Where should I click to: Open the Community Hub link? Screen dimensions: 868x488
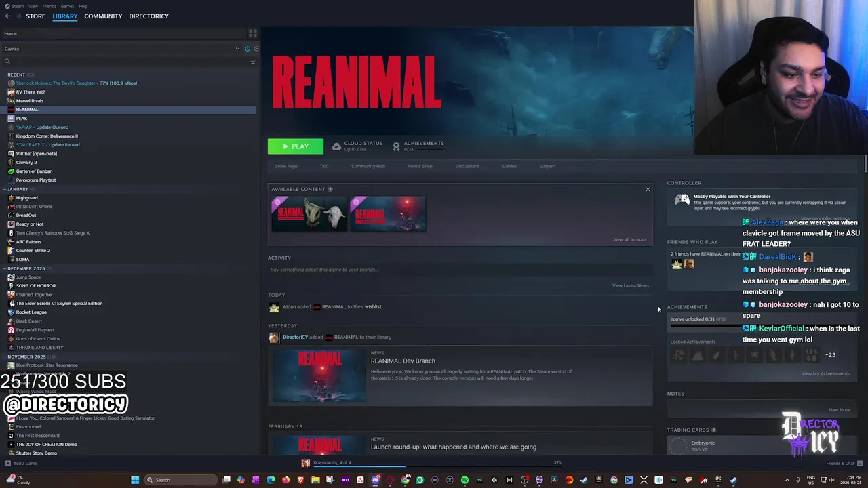pos(368,166)
